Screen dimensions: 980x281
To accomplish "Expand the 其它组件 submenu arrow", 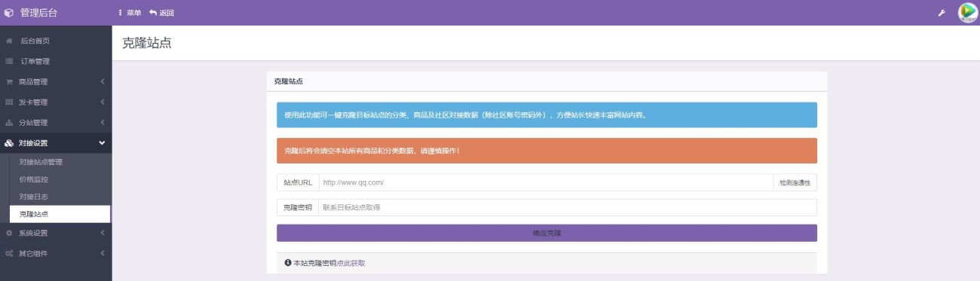I will [x=102, y=253].
